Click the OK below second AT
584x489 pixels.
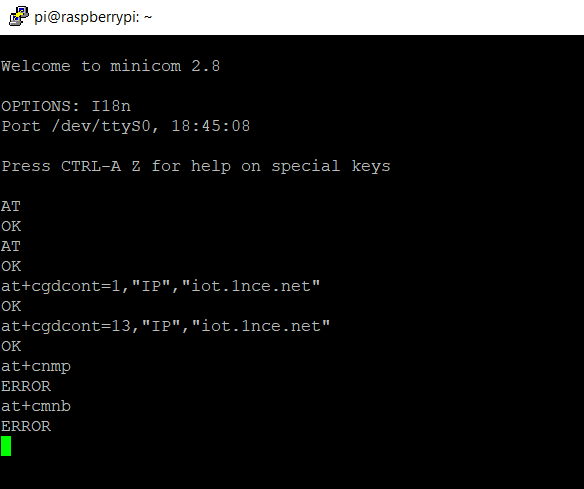[11, 266]
